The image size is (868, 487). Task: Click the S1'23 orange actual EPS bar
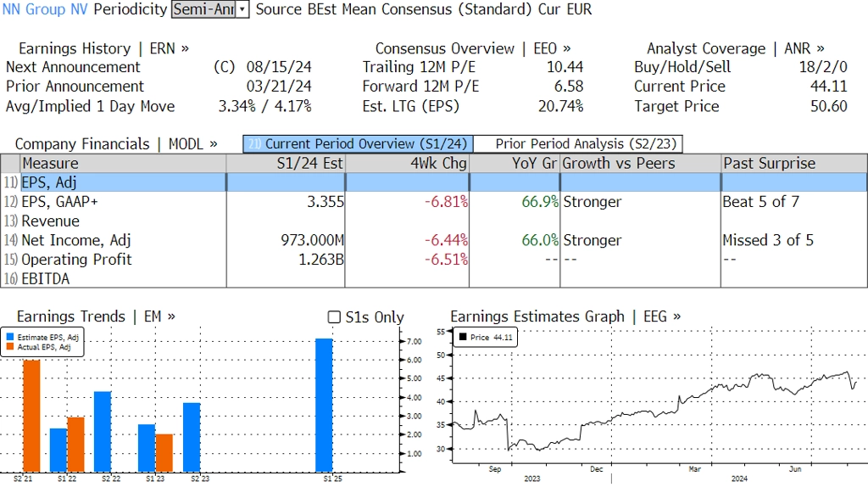(x=164, y=453)
